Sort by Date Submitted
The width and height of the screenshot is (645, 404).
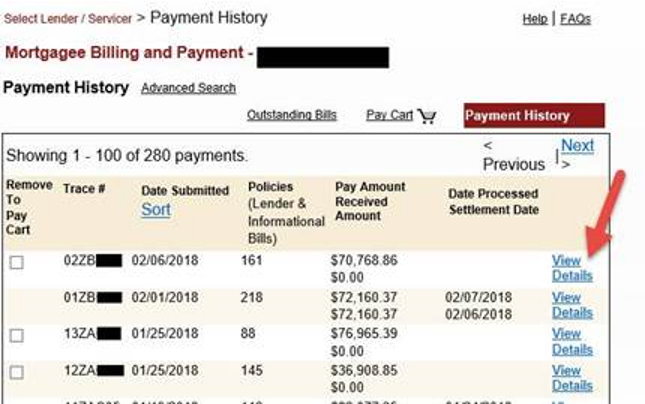pyautogui.click(x=156, y=209)
